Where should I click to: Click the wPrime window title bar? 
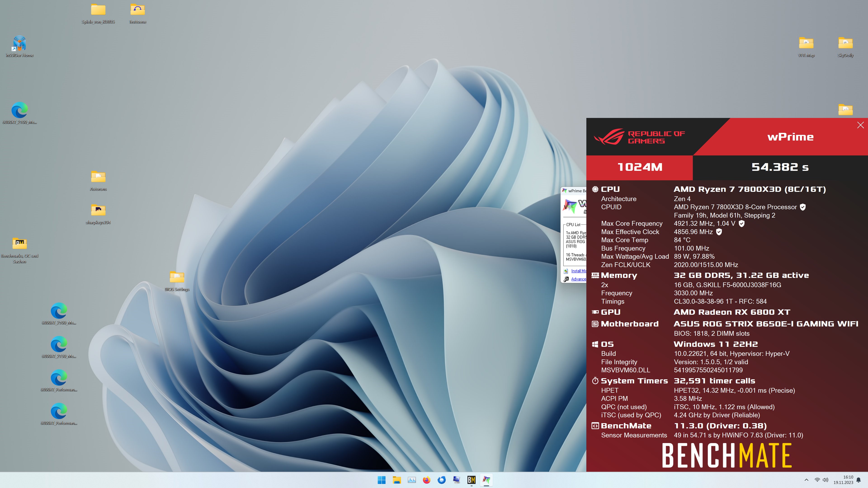pyautogui.click(x=574, y=191)
